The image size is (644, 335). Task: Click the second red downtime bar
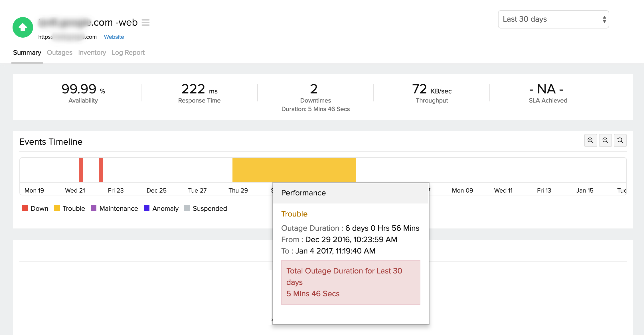click(x=101, y=170)
